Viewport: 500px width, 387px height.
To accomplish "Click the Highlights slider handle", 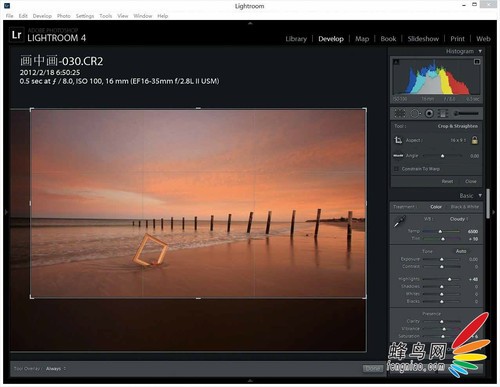I will (x=450, y=279).
